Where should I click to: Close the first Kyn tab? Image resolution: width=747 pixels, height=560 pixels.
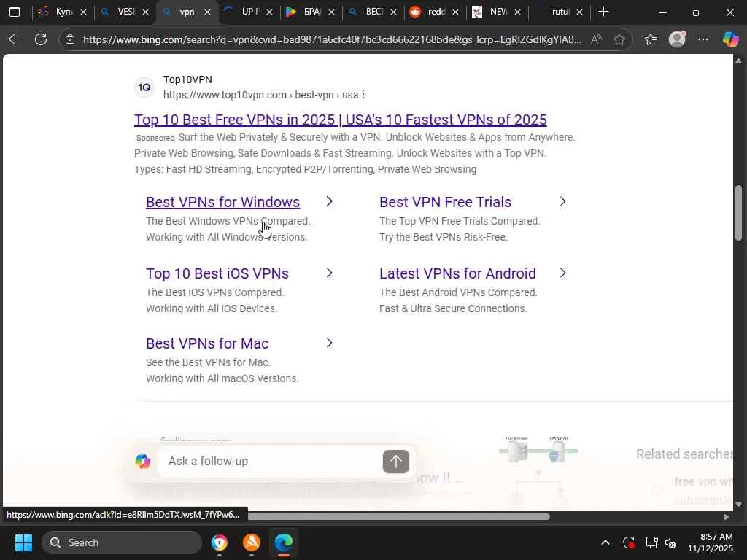coord(83,12)
